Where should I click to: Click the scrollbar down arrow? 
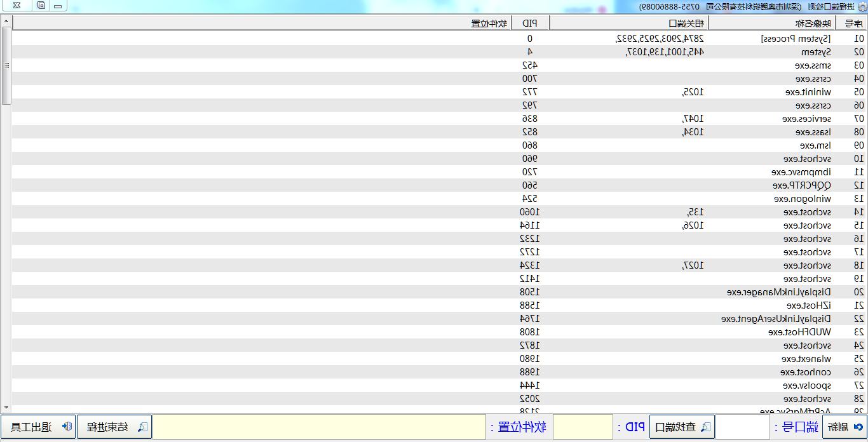pyautogui.click(x=6, y=408)
